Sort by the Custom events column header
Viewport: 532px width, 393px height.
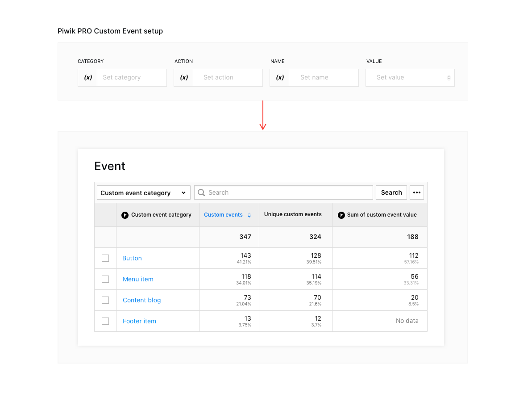click(x=223, y=215)
